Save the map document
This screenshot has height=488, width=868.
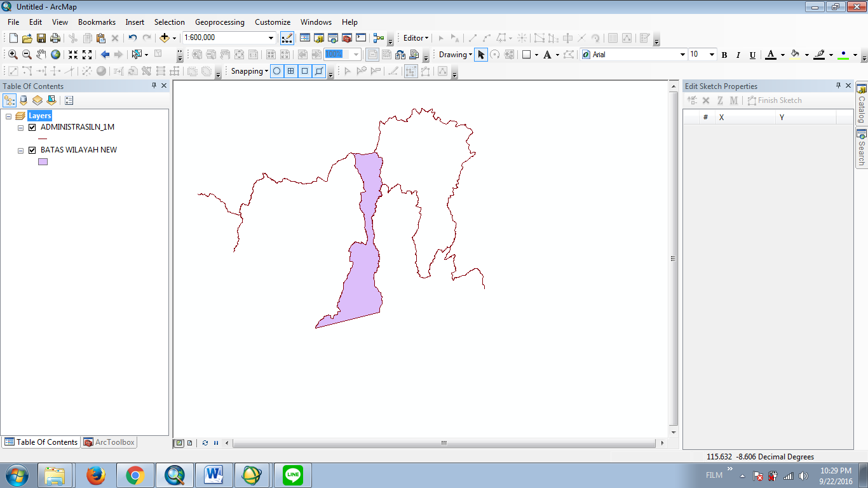click(x=41, y=38)
